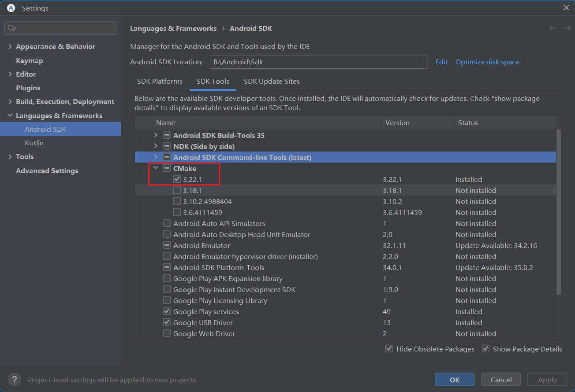
Task: Click the Apply button
Action: 547,380
